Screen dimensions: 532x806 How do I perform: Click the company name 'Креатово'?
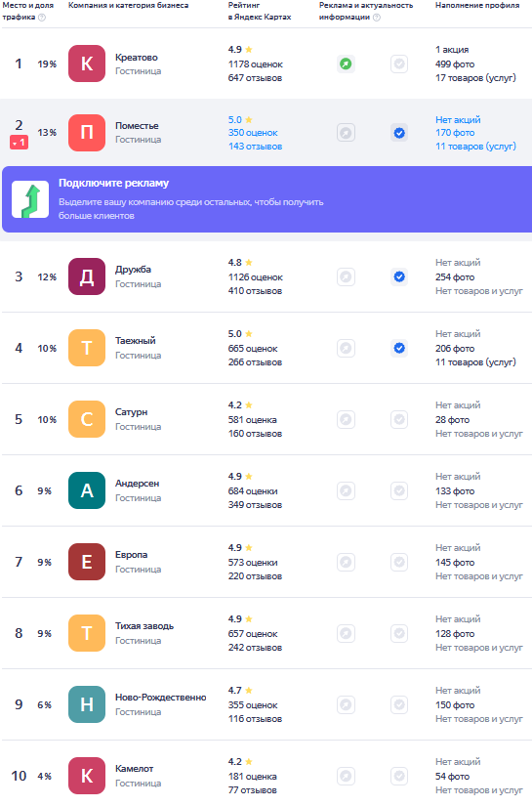pyautogui.click(x=137, y=58)
